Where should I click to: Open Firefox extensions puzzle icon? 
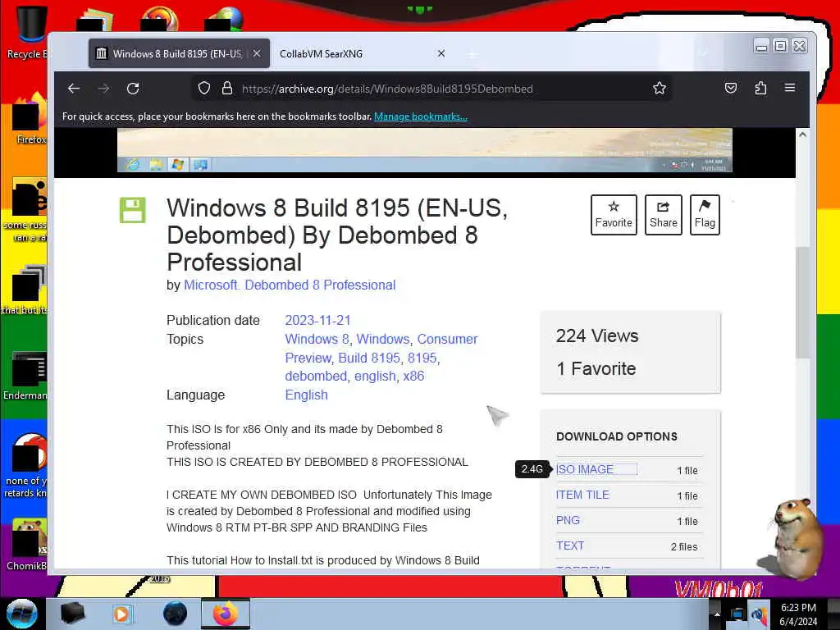tap(760, 88)
